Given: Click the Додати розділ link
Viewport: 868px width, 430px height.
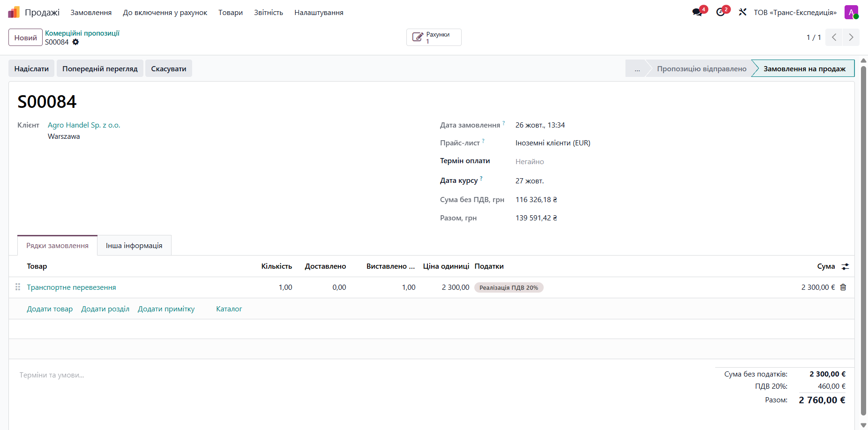Looking at the screenshot, I should coord(105,309).
